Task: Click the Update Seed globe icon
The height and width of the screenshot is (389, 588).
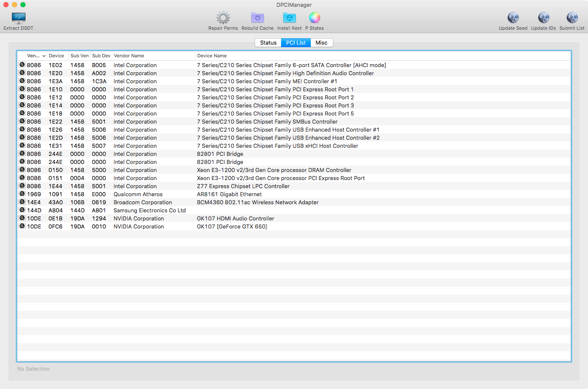Action: tap(513, 18)
